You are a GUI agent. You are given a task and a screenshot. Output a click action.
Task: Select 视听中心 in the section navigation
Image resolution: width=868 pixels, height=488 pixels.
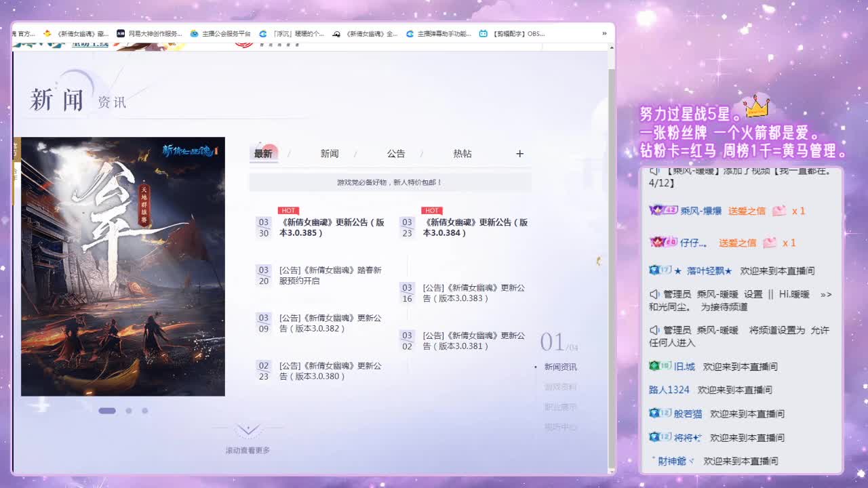pyautogui.click(x=561, y=427)
